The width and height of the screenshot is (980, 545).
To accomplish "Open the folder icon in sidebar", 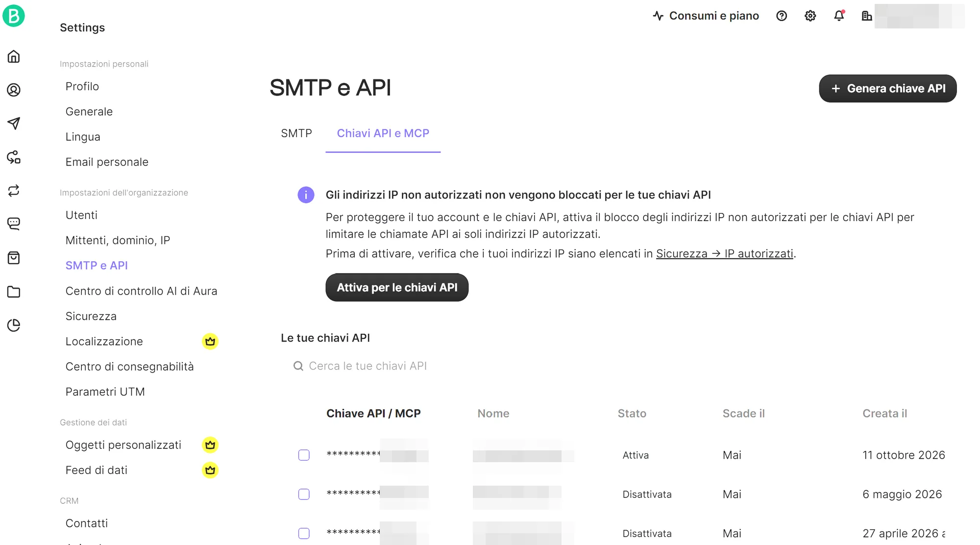I will 14,292.
